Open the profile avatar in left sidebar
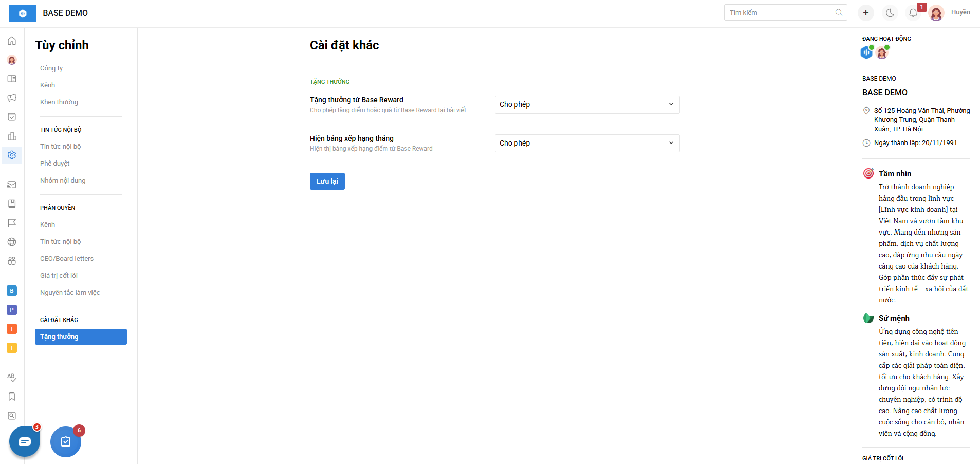This screenshot has height=464, width=980. click(12, 60)
